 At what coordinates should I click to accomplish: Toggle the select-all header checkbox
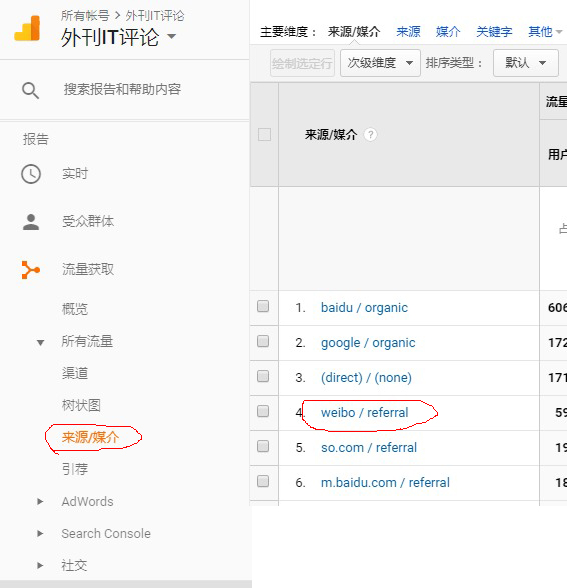264,134
